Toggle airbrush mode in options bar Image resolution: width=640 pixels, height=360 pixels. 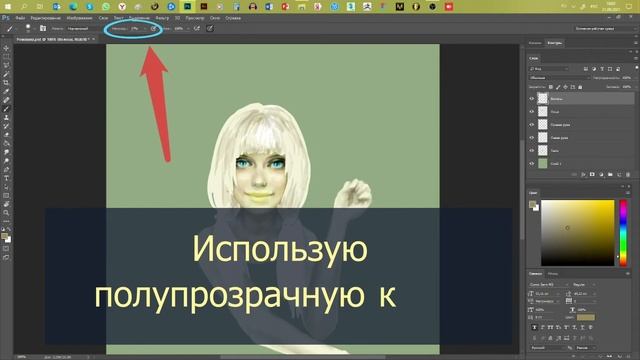click(x=197, y=28)
